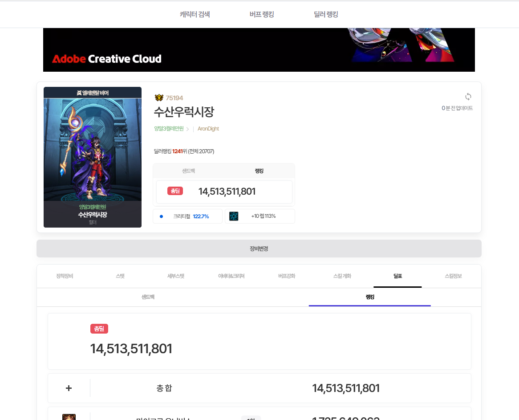
Task: Open the 캐릭터 검색 menu
Action: tap(195, 14)
